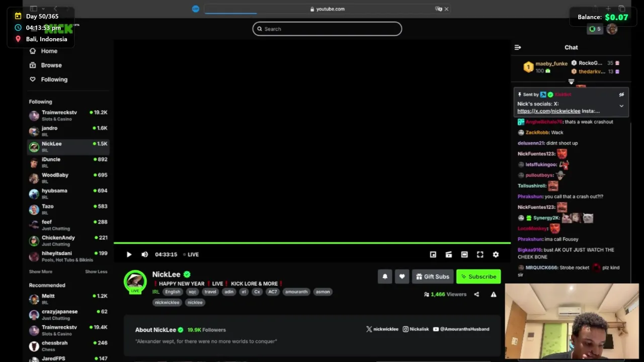
Task: Expand the gift leaderboard handle
Action: pyautogui.click(x=571, y=81)
